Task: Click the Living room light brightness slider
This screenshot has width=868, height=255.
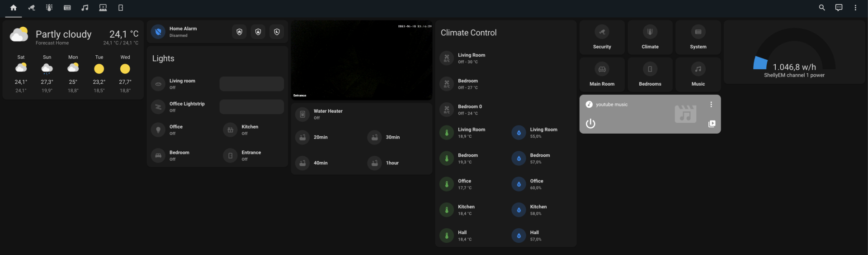Action: click(x=251, y=84)
